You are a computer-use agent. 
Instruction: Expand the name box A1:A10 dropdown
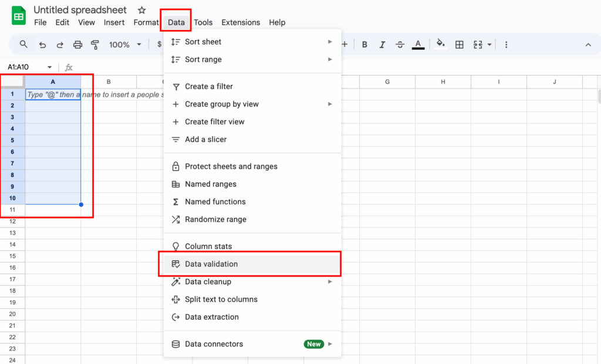pyautogui.click(x=49, y=67)
